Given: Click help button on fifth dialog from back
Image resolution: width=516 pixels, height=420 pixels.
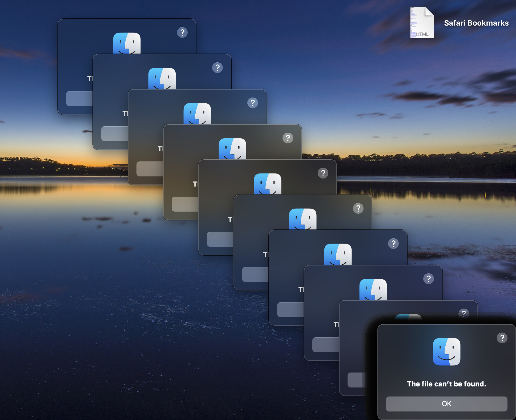Looking at the screenshot, I should pyautogui.click(x=323, y=173).
